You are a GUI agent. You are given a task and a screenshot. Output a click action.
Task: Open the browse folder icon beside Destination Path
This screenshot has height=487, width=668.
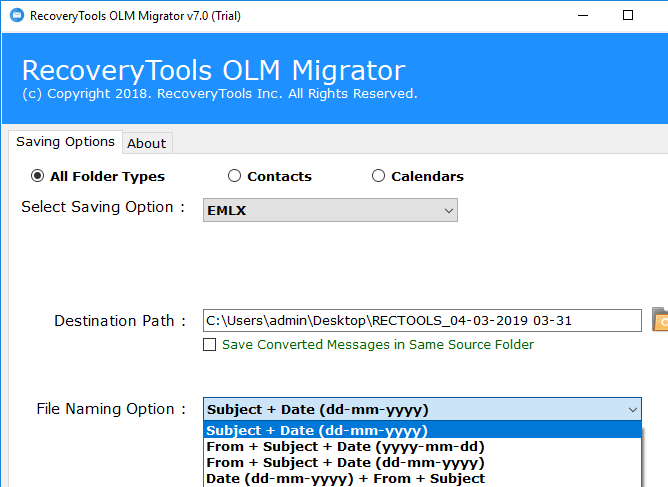(x=660, y=320)
